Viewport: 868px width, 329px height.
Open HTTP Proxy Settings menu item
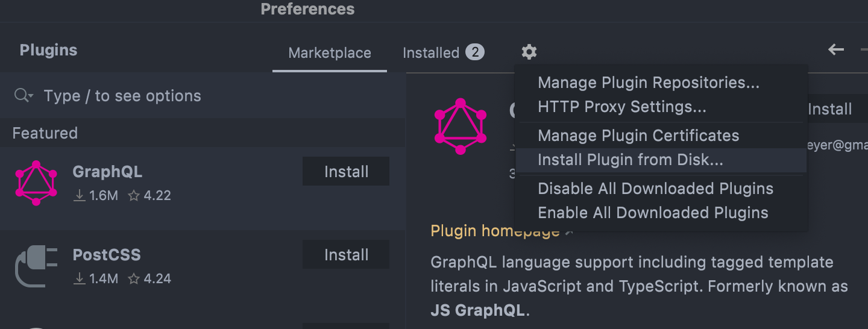tap(622, 107)
